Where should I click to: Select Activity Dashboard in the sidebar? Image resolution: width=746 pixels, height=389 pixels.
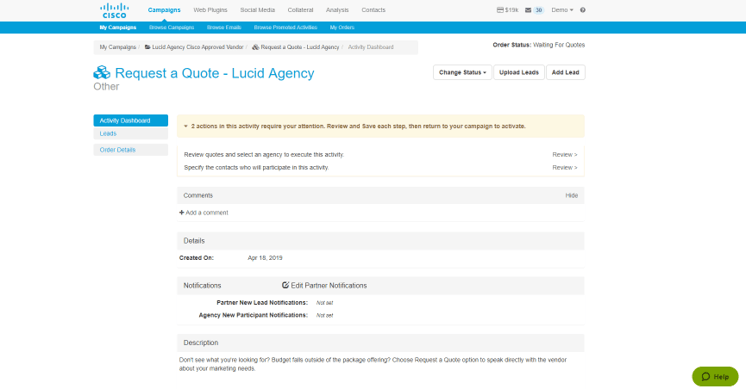pyautogui.click(x=131, y=121)
